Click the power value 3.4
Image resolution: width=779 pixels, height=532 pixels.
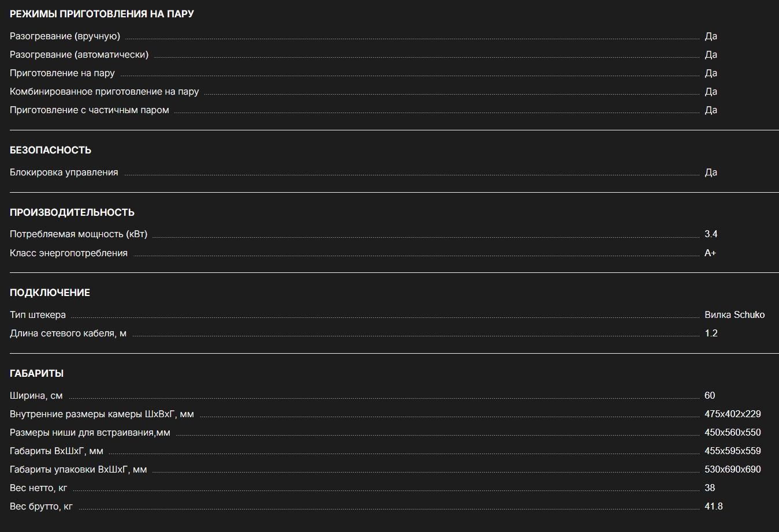pos(711,234)
